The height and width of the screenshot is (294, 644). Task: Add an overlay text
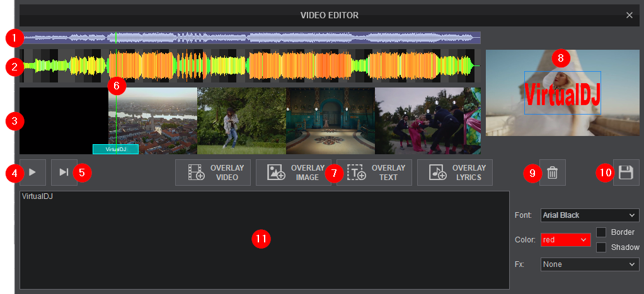click(374, 172)
